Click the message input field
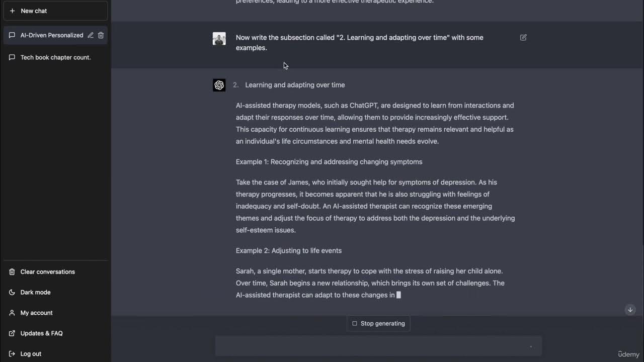The height and width of the screenshot is (362, 644). 372,346
